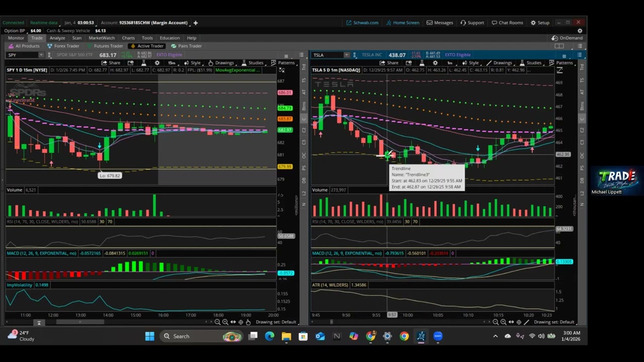This screenshot has height=362, width=644.
Task: Click the taskbar Search box
Action: pyautogui.click(x=201, y=336)
